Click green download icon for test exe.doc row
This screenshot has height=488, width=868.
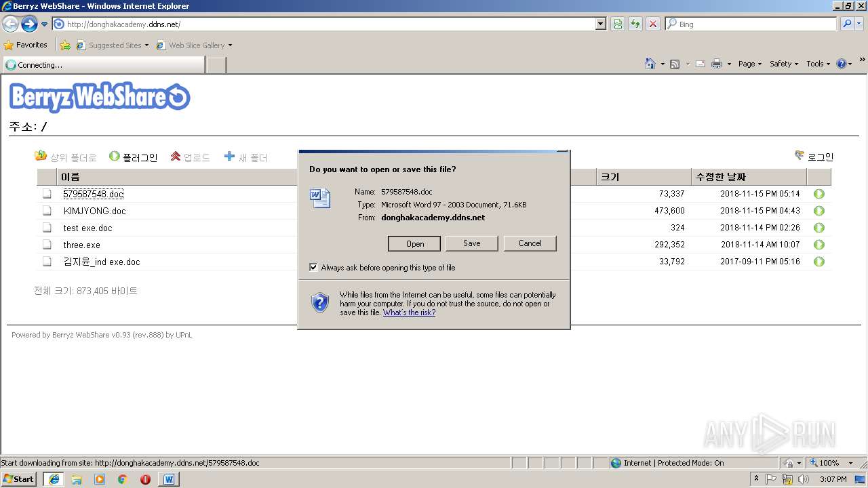click(819, 228)
